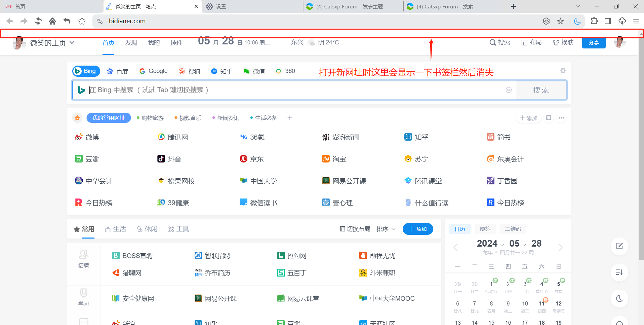Select the 工具 tab
This screenshot has height=325, width=644.
tap(179, 229)
